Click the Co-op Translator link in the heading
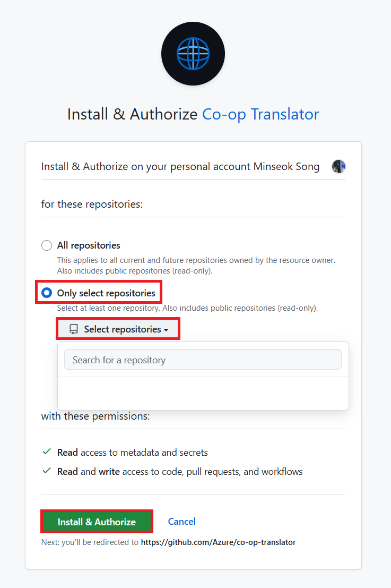Image resolution: width=391 pixels, height=588 pixels. click(x=260, y=114)
